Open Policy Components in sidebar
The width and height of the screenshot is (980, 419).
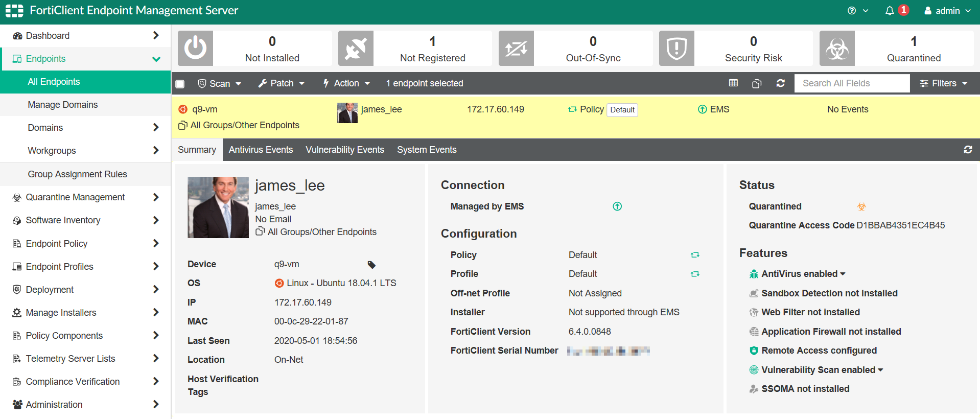point(85,336)
